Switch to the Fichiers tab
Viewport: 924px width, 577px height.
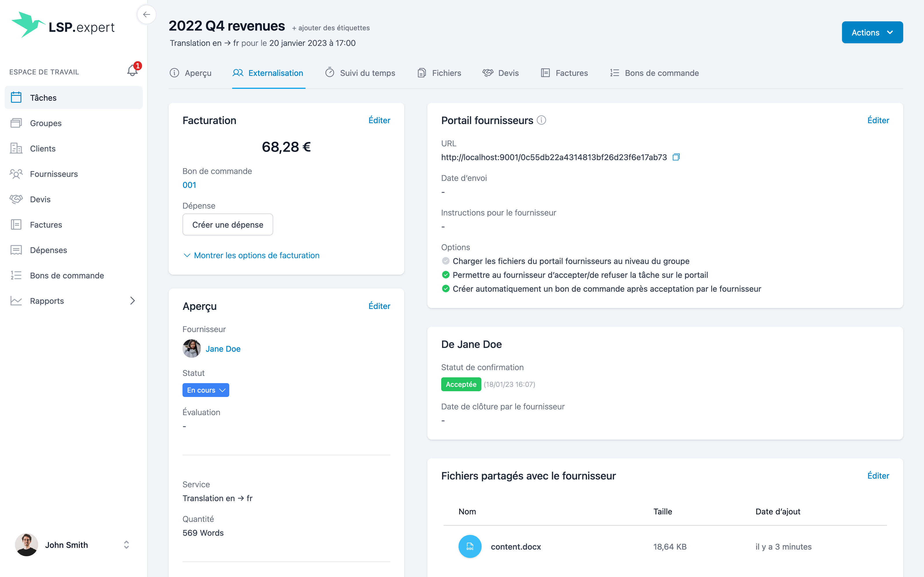tap(439, 73)
